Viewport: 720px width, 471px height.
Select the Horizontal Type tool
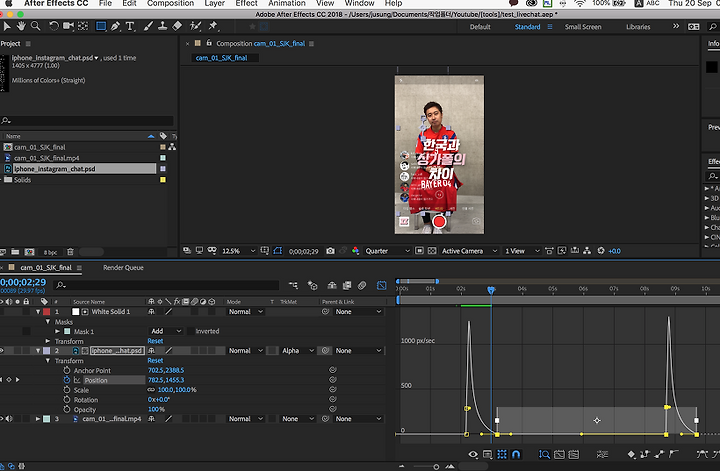(x=130, y=26)
